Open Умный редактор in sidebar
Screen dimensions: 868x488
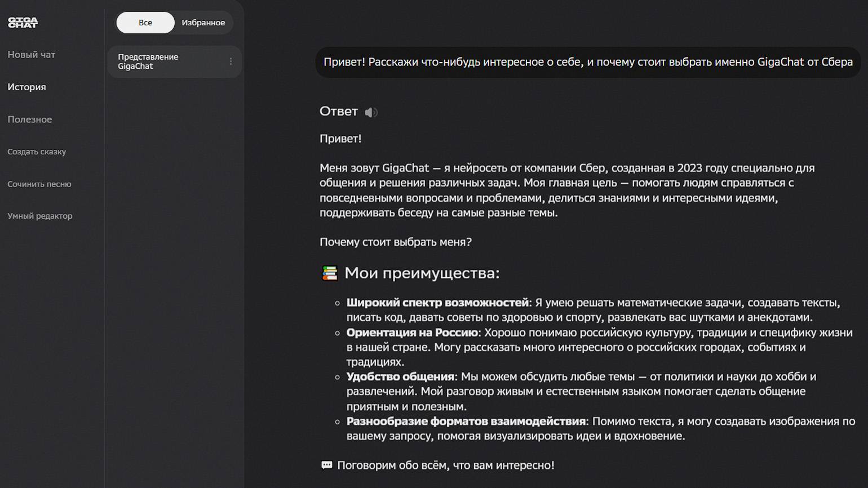pyautogui.click(x=40, y=216)
